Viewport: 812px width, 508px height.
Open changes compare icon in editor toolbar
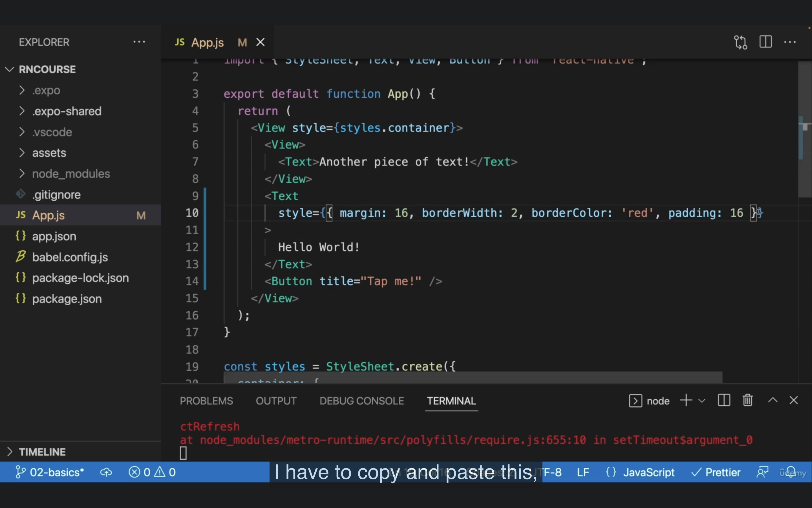(740, 42)
